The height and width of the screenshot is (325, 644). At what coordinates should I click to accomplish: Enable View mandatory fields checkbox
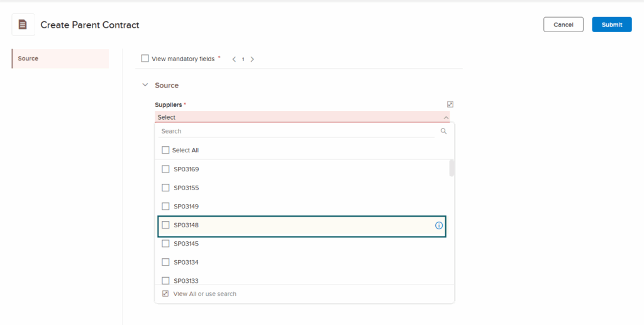[x=145, y=59]
